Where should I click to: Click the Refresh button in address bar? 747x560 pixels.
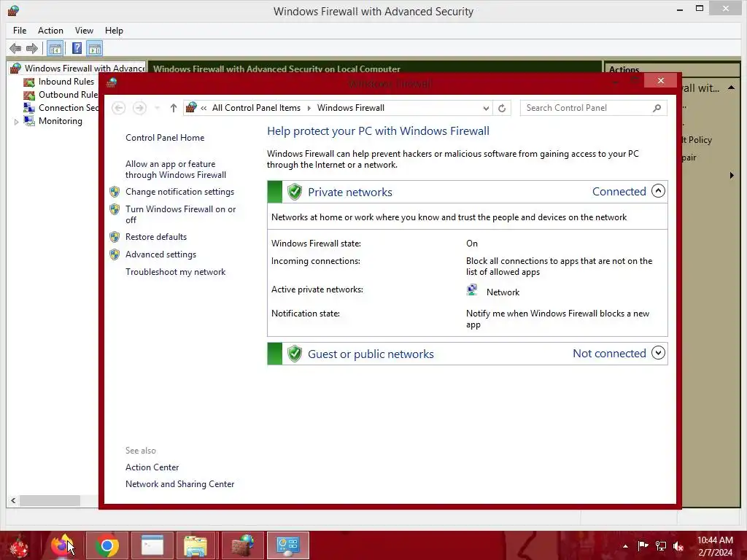pos(502,108)
